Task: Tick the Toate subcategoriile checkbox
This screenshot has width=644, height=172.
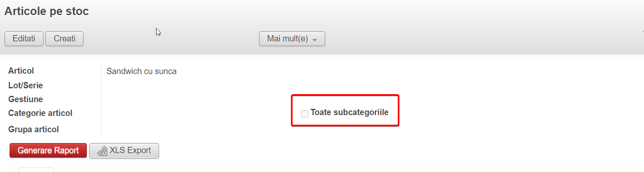Action: (305, 113)
